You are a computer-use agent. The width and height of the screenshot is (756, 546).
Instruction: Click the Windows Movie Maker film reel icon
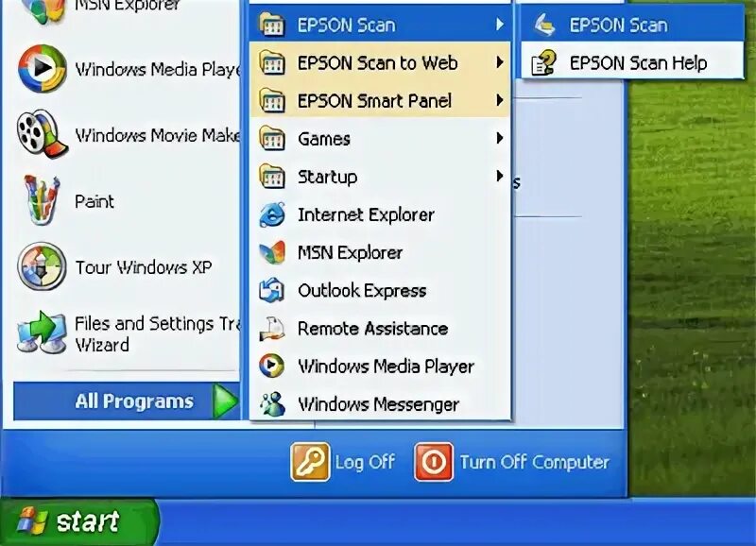42,134
